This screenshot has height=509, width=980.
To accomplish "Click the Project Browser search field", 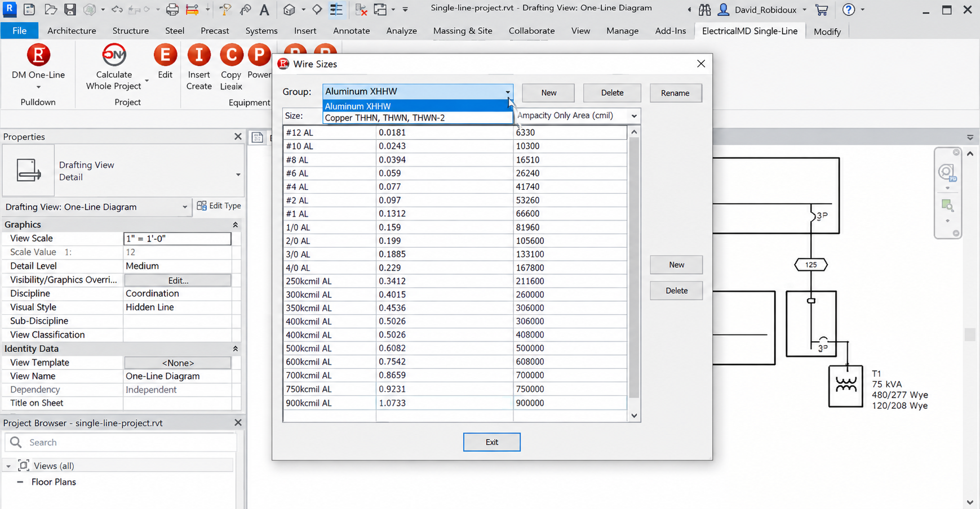I will (121, 443).
